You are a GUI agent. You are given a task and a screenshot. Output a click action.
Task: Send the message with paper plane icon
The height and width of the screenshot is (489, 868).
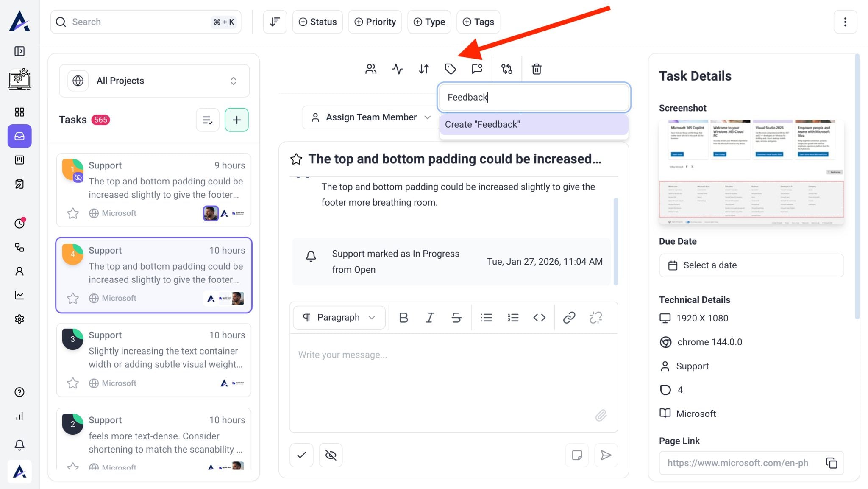pos(606,455)
